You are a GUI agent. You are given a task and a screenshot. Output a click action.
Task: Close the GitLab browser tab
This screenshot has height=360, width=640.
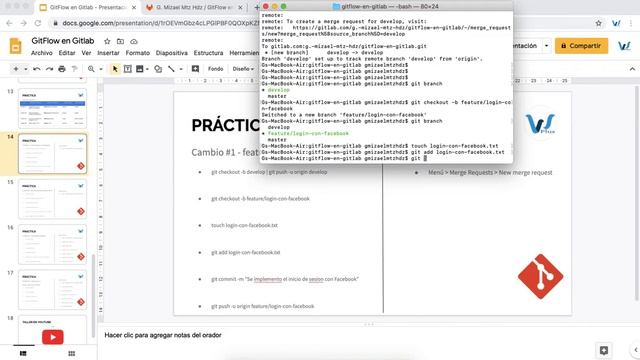click(240, 7)
